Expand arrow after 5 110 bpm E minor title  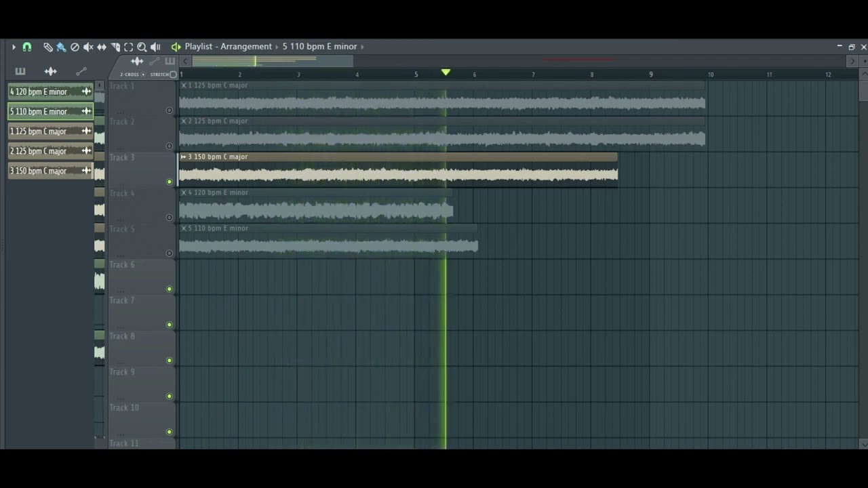click(362, 47)
